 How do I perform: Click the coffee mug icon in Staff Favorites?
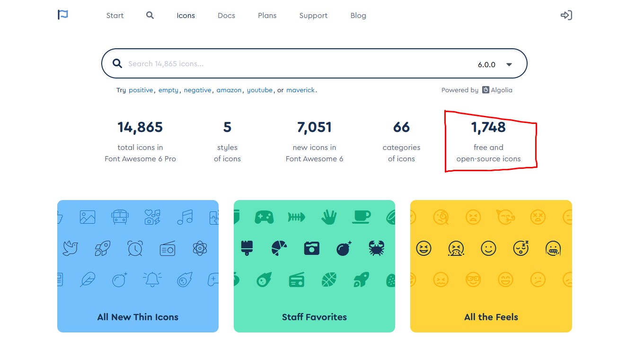tap(361, 217)
